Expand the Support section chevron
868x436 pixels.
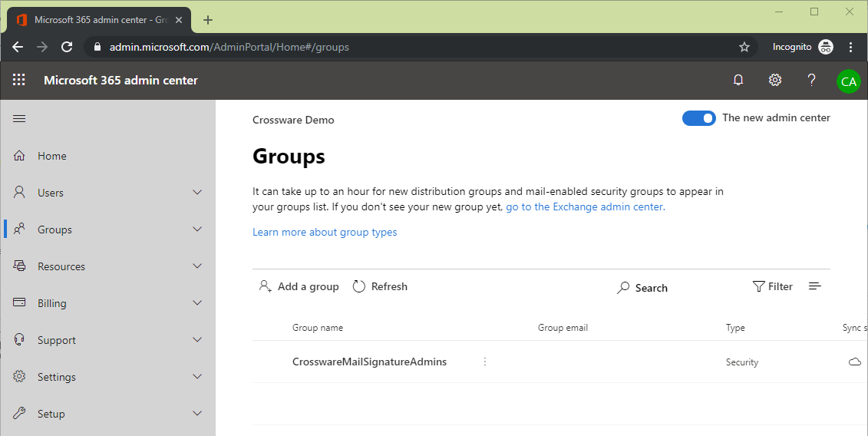pos(197,339)
